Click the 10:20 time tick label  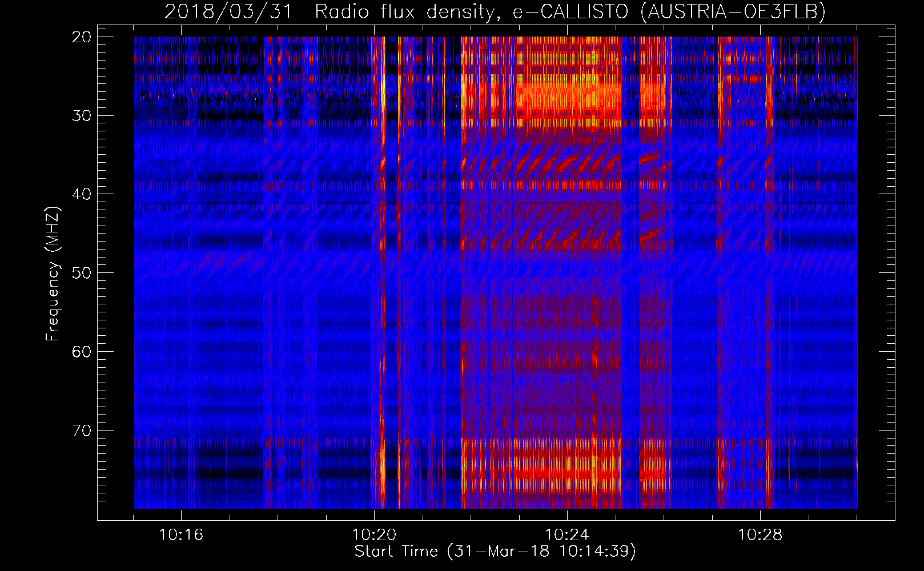374,535
